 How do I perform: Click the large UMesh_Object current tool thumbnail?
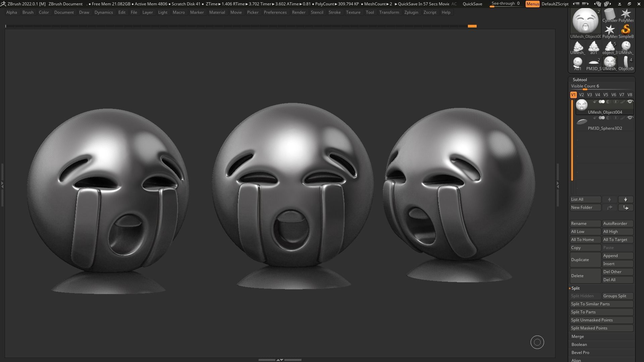coord(586,23)
